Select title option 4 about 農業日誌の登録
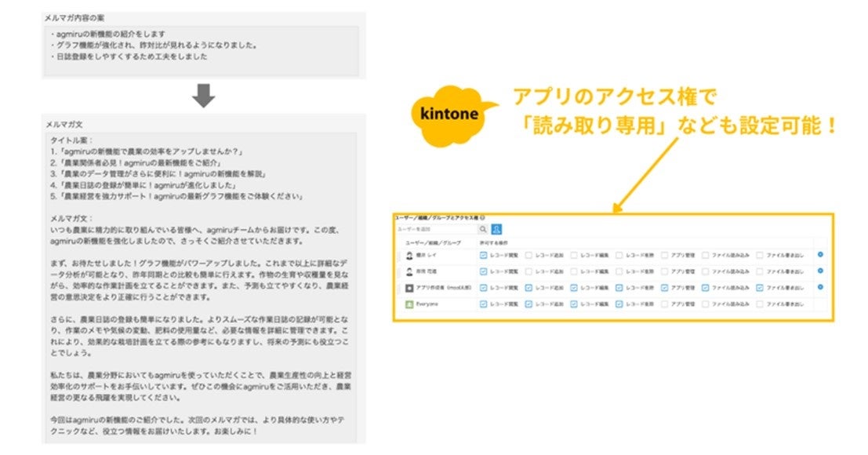 [x=144, y=185]
